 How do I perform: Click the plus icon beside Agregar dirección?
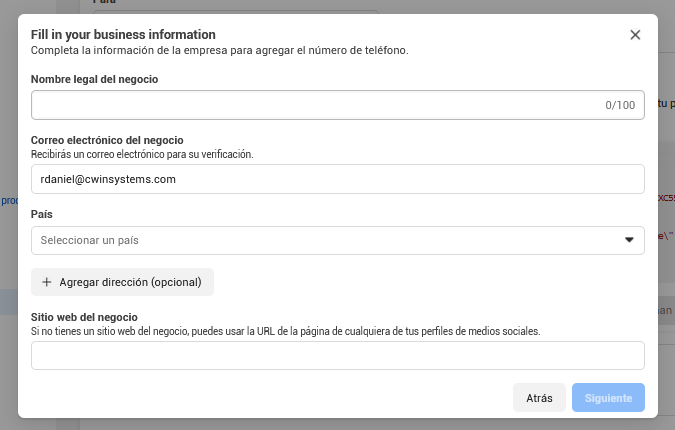[46, 282]
